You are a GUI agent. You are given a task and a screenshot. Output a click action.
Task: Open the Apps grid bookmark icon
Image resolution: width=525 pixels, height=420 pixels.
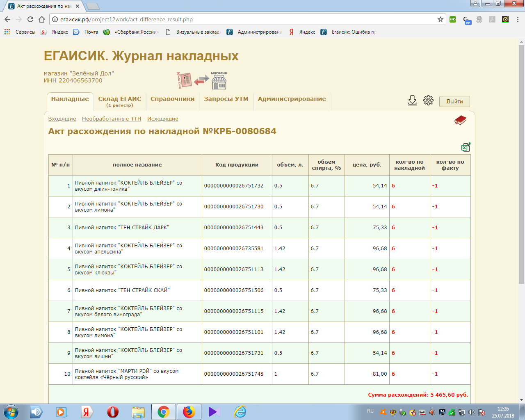(x=7, y=32)
